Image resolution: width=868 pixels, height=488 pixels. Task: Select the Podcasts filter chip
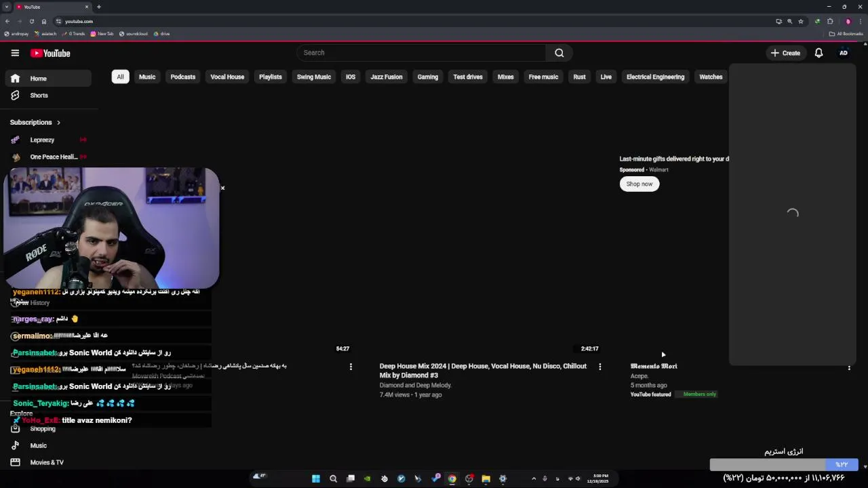tap(183, 77)
